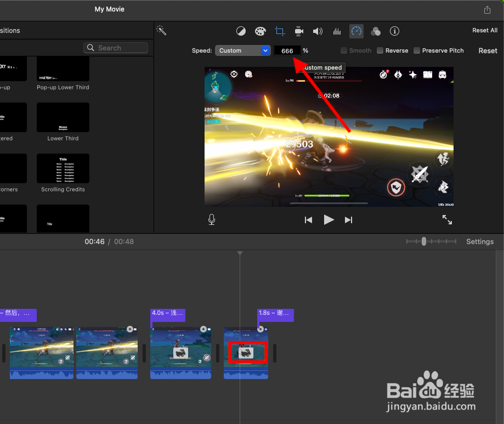Open the noise reduction and equalizer tool
Image resolution: width=504 pixels, height=424 pixels.
click(x=337, y=31)
